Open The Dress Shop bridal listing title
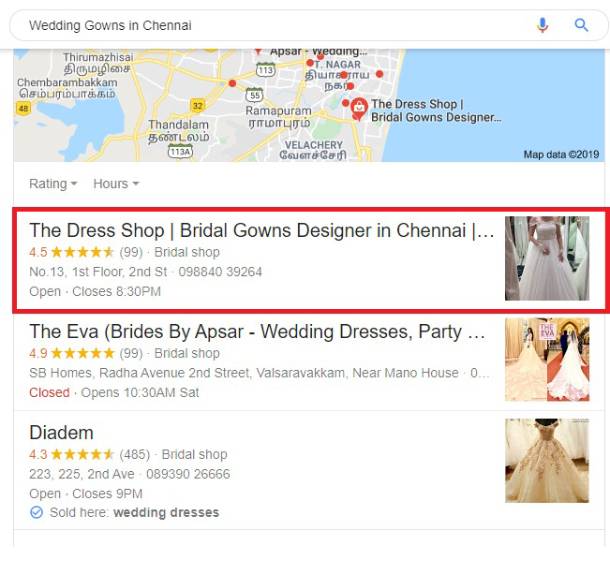610x570 pixels. pos(261,230)
